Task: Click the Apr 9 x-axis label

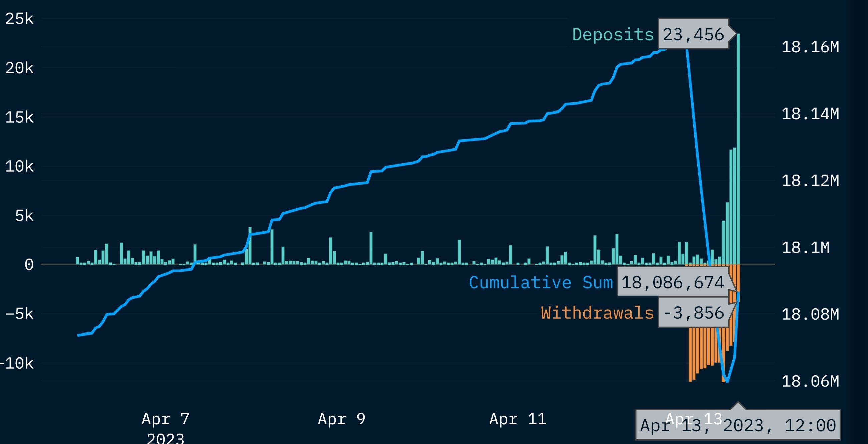Action: (x=342, y=419)
